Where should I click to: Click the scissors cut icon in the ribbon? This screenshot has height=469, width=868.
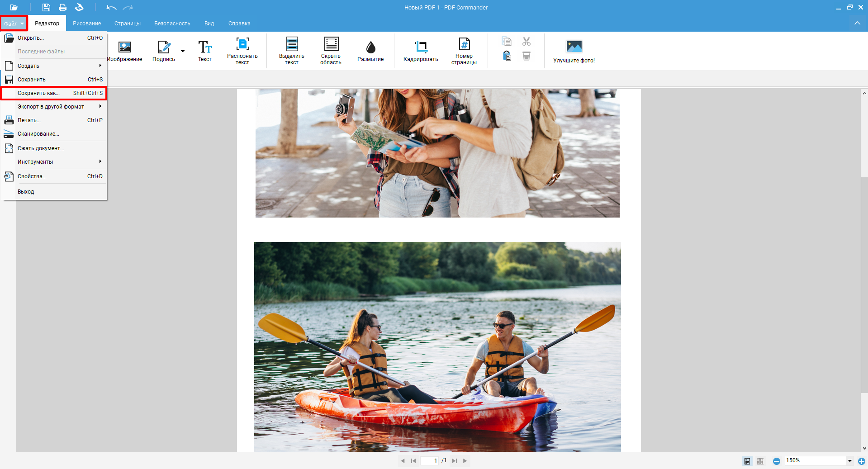(526, 42)
